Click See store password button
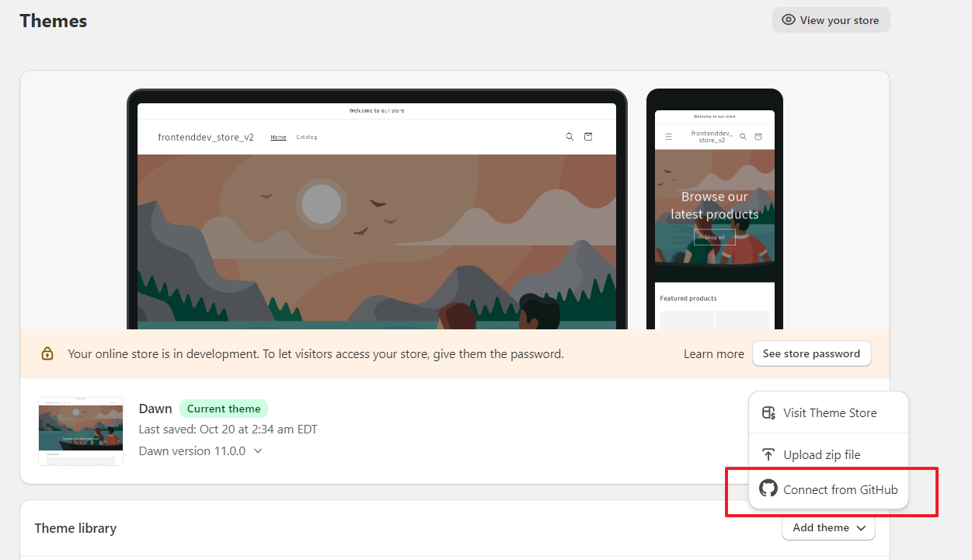Image resolution: width=972 pixels, height=560 pixels. [x=811, y=353]
